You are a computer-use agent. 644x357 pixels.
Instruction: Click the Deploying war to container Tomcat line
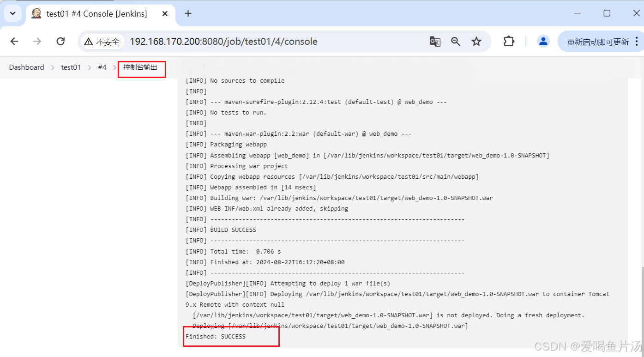pos(397,294)
